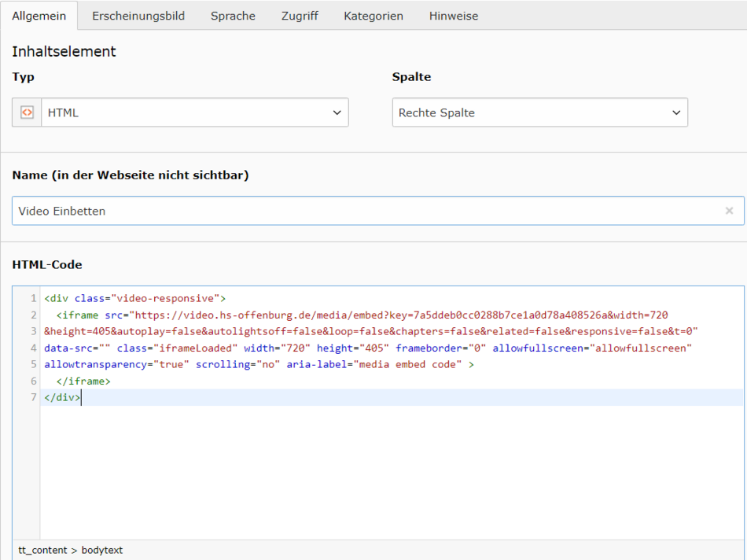Click line 5 with allowtransparency attribute

point(259,365)
